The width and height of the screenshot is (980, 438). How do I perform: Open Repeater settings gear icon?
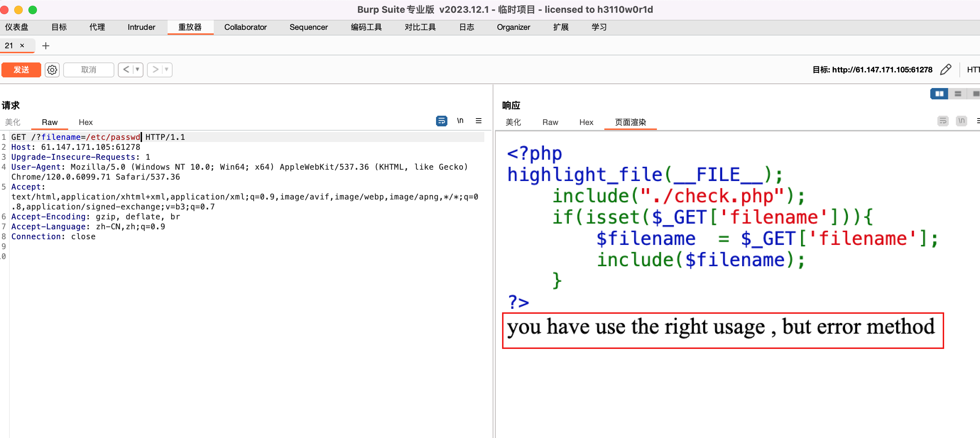52,70
